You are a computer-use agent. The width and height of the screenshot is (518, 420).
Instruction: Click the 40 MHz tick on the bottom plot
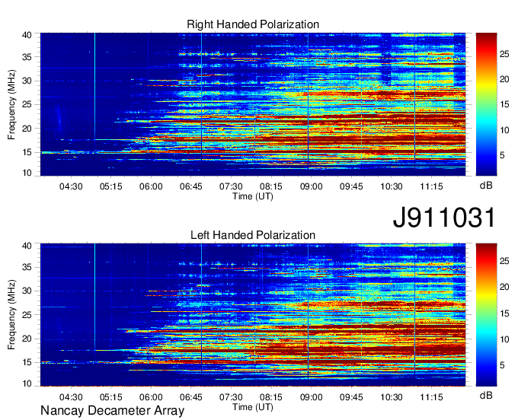pyautogui.click(x=27, y=246)
